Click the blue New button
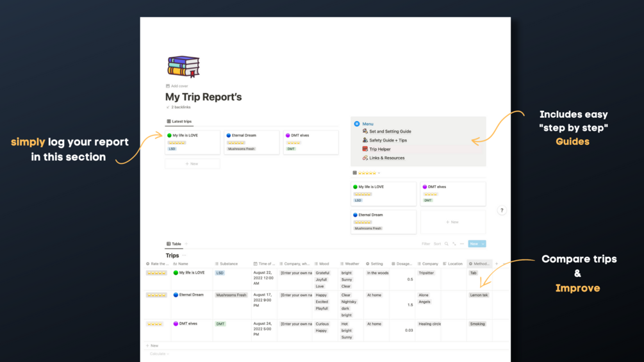Screen dimensions: 644x362 [x=474, y=244]
